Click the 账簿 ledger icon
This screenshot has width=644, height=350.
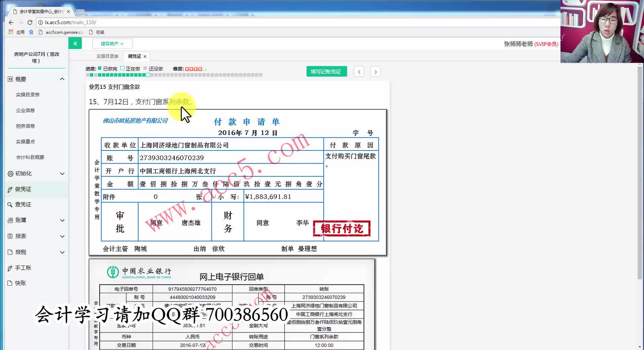point(10,220)
